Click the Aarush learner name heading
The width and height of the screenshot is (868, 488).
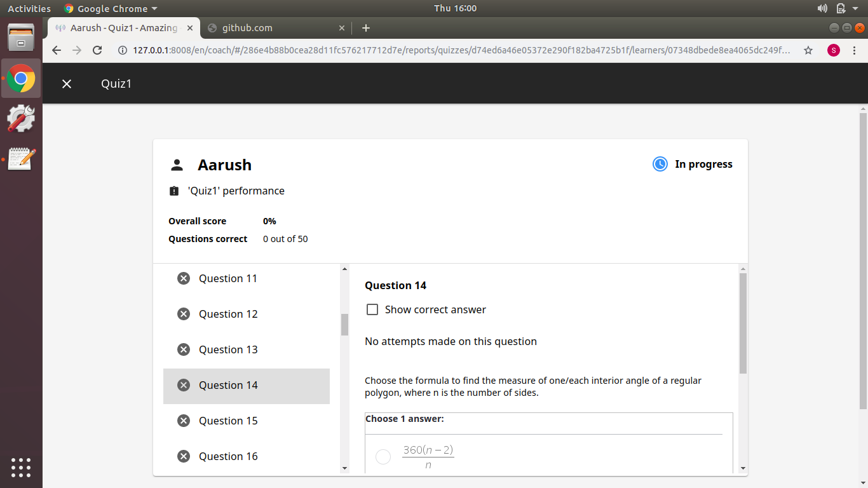point(224,165)
